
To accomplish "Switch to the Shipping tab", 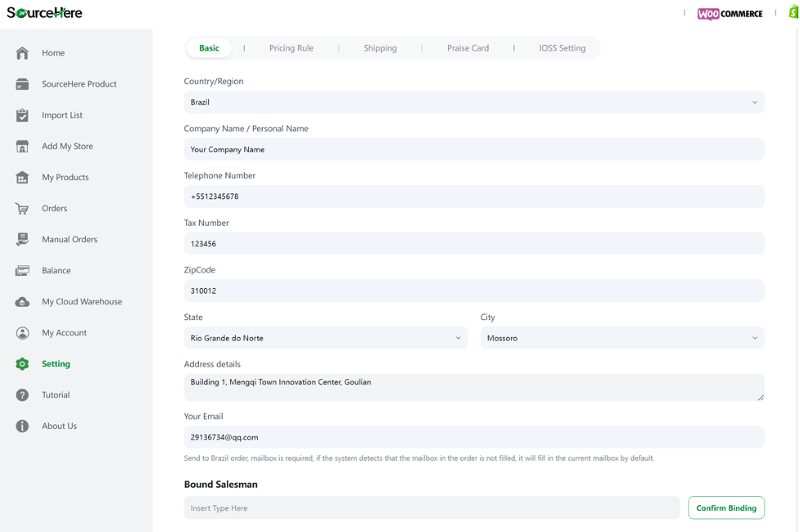I will click(380, 48).
